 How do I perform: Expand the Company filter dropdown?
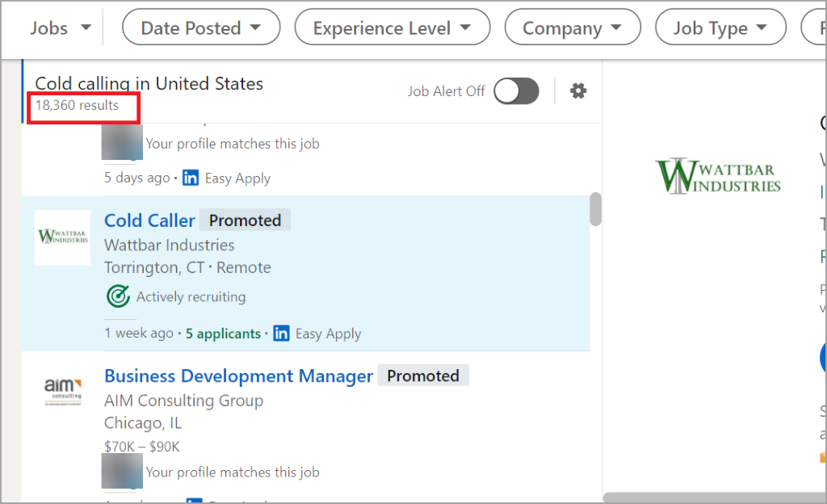[x=572, y=28]
